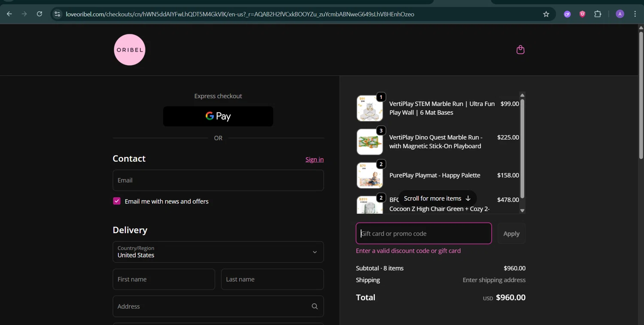Click the PurePlay Playmat thumbnail
Image resolution: width=644 pixels, height=325 pixels.
(370, 175)
